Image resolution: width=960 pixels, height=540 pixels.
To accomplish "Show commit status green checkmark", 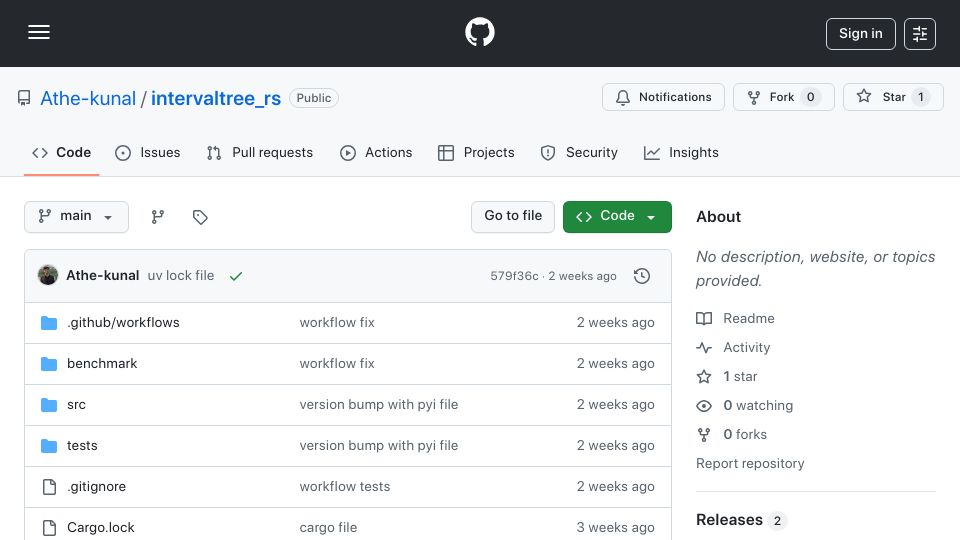I will coord(236,276).
